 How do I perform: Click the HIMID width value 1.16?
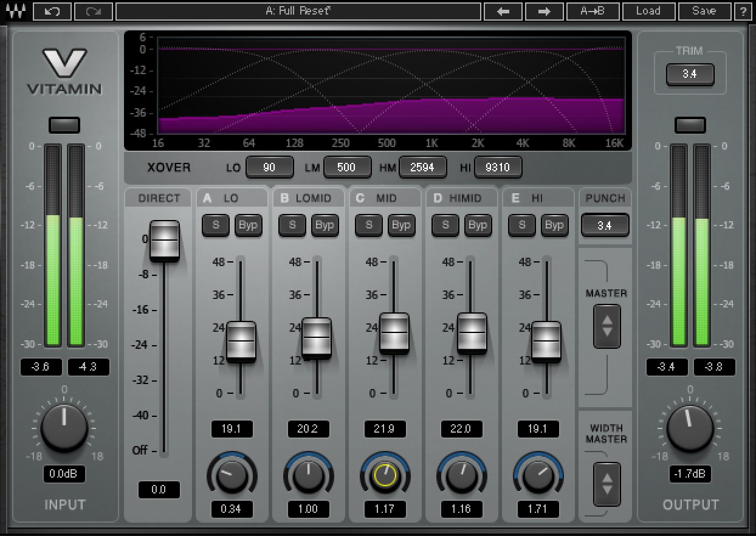point(461,509)
